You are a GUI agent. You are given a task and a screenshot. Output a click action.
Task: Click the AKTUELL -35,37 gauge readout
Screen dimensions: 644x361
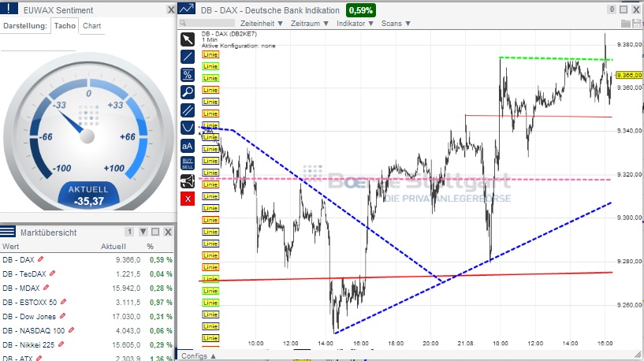(x=88, y=195)
